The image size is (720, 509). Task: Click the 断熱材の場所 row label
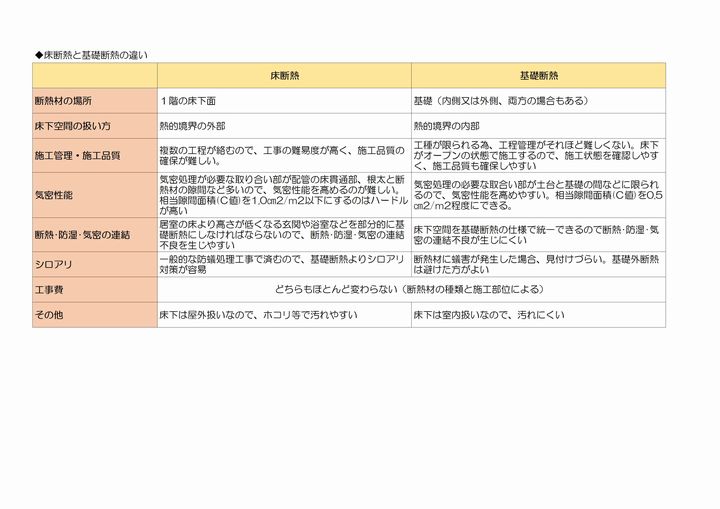point(64,101)
